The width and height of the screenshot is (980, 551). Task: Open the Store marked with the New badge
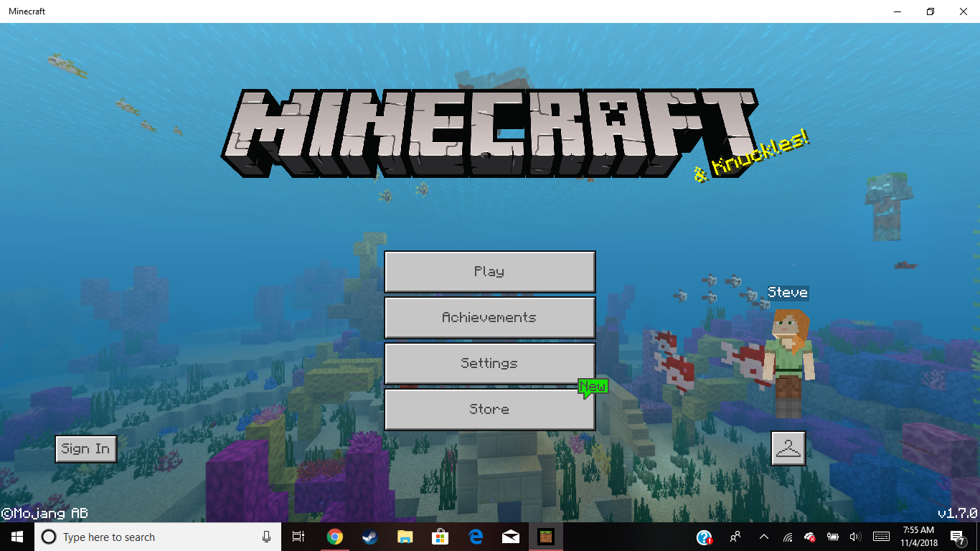490,409
